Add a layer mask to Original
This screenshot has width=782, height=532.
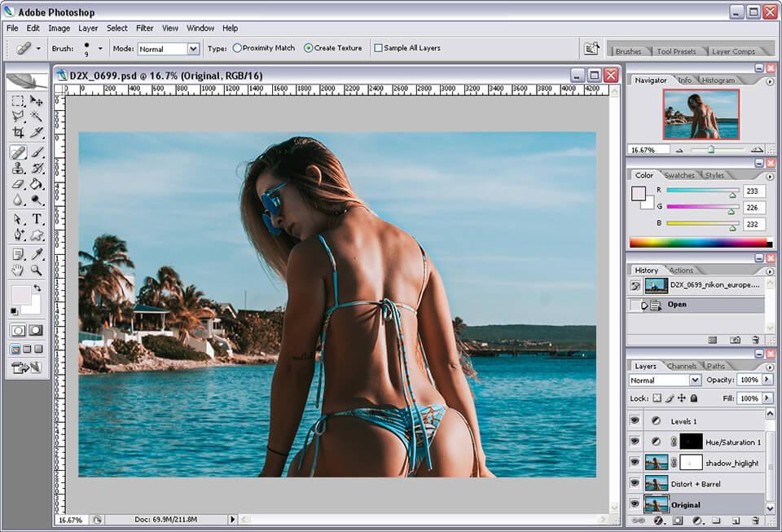676,520
